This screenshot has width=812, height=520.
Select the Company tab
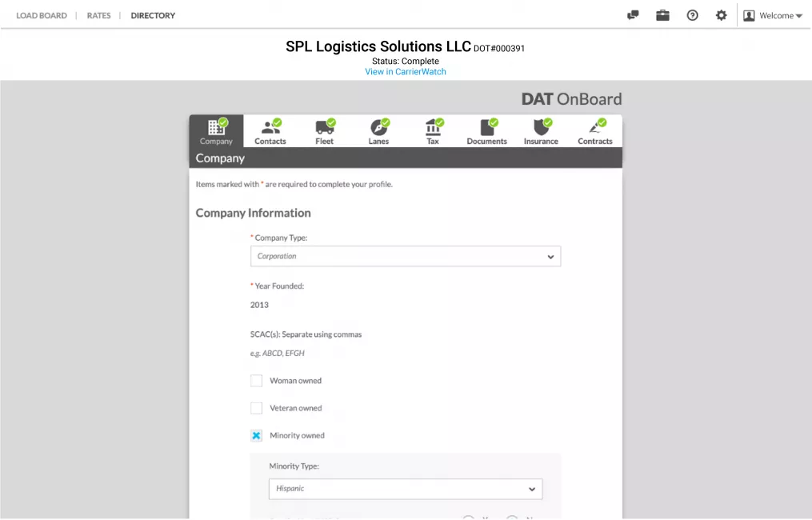tap(217, 131)
